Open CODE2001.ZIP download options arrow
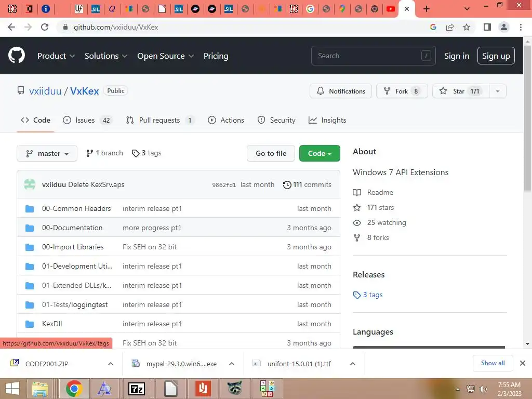This screenshot has height=399, width=532. click(111, 364)
